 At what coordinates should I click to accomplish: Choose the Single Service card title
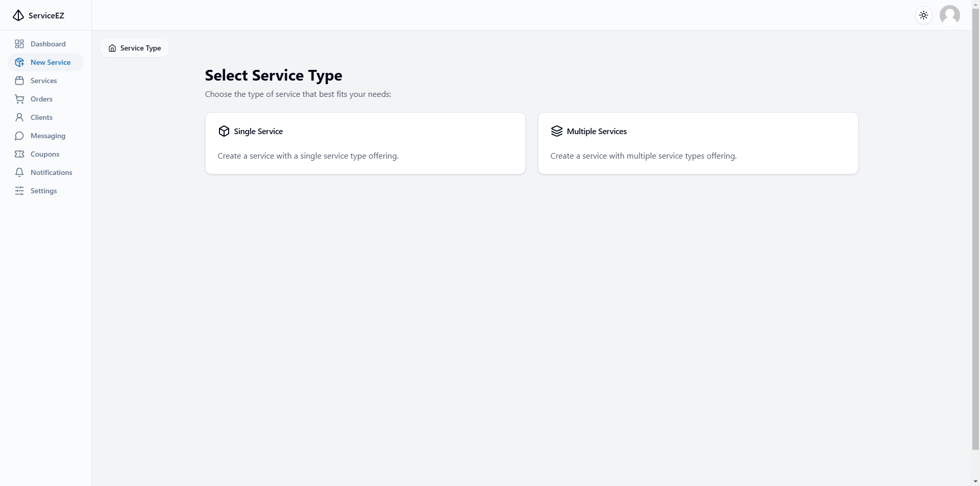[x=258, y=131]
